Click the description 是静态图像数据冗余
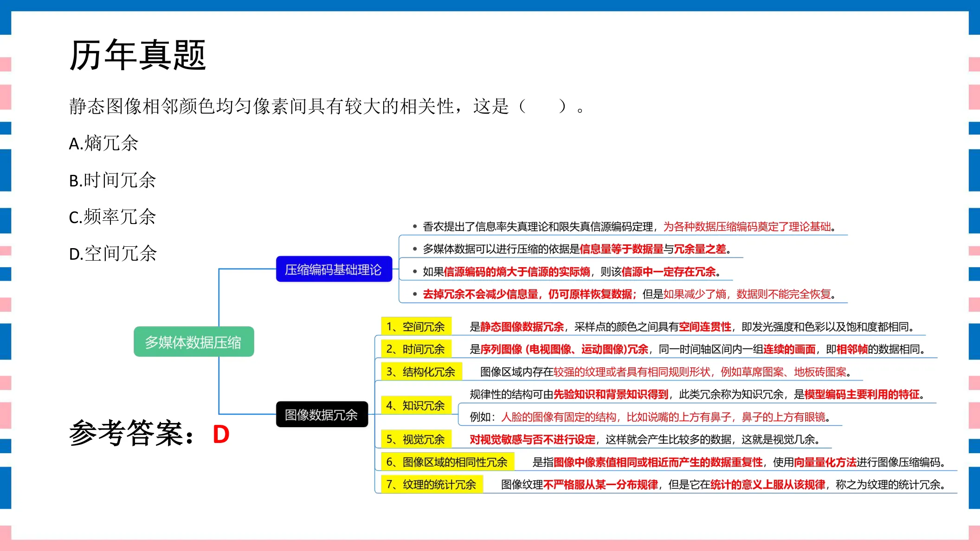This screenshot has width=980, height=551. 692,327
